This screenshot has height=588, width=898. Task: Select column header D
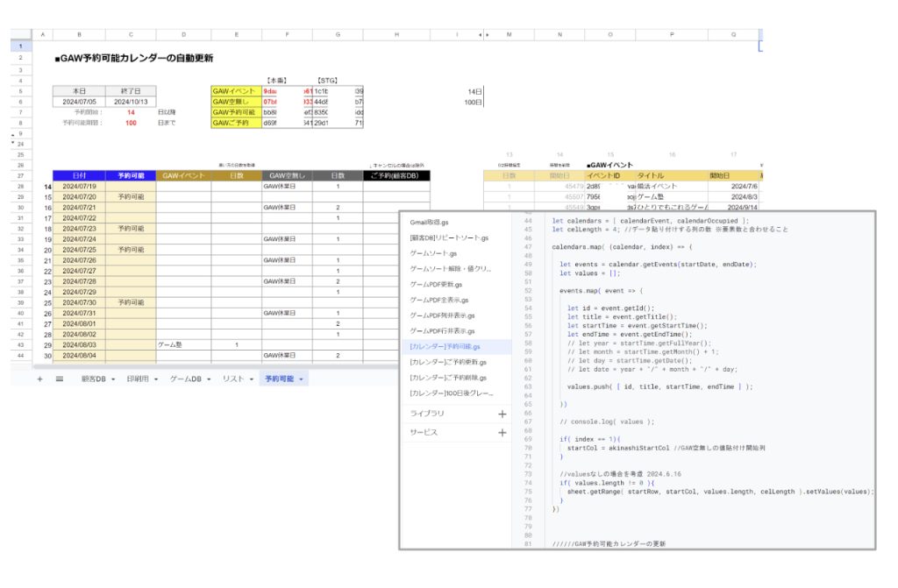click(x=183, y=34)
